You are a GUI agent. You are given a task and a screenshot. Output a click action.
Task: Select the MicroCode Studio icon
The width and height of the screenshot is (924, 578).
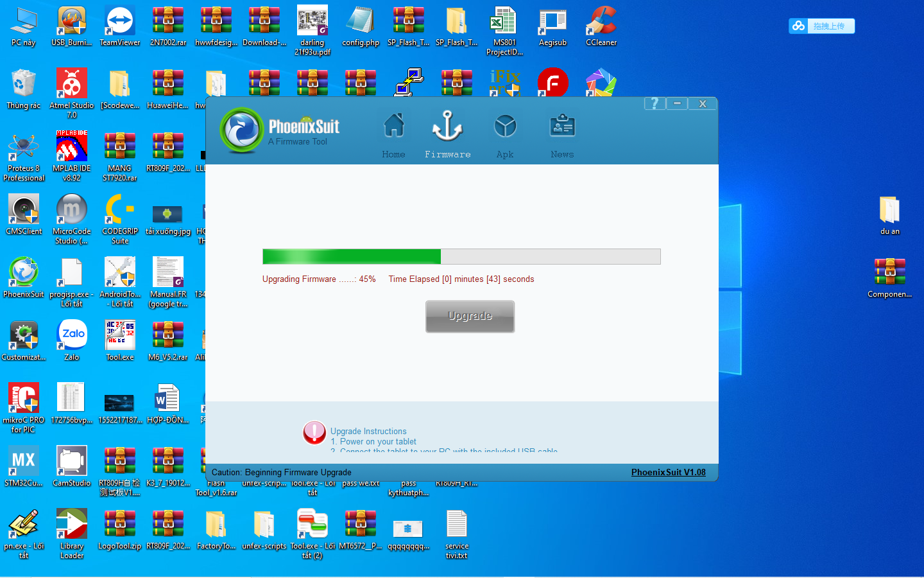click(72, 220)
